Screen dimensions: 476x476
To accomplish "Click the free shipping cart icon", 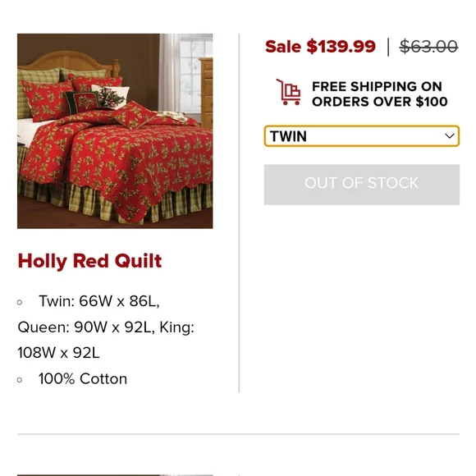I will point(288,92).
